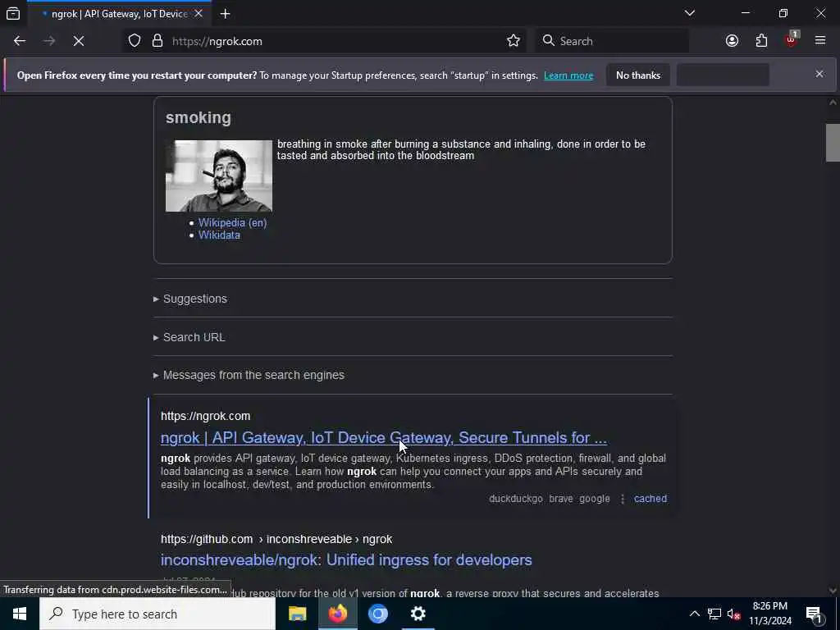Open the Learn more link

pyautogui.click(x=568, y=75)
